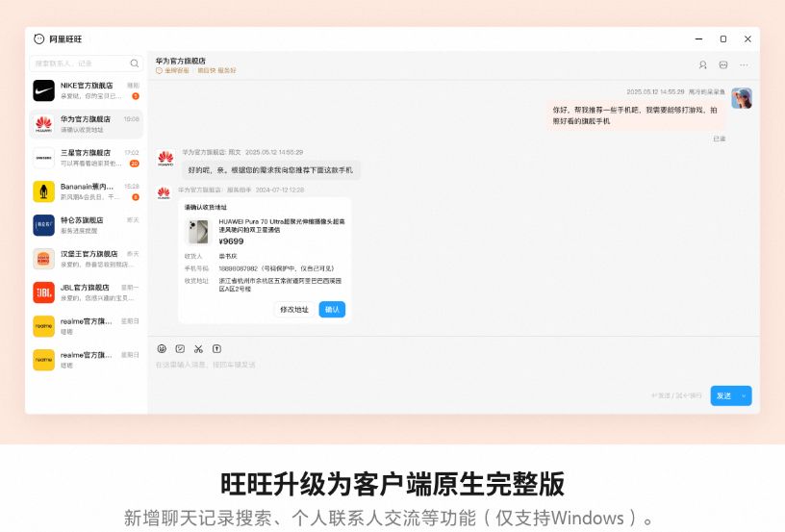Viewport: 785px width, 532px height.
Task: Click the 阿里旺旺 logo icon in title bar
Action: (x=39, y=39)
